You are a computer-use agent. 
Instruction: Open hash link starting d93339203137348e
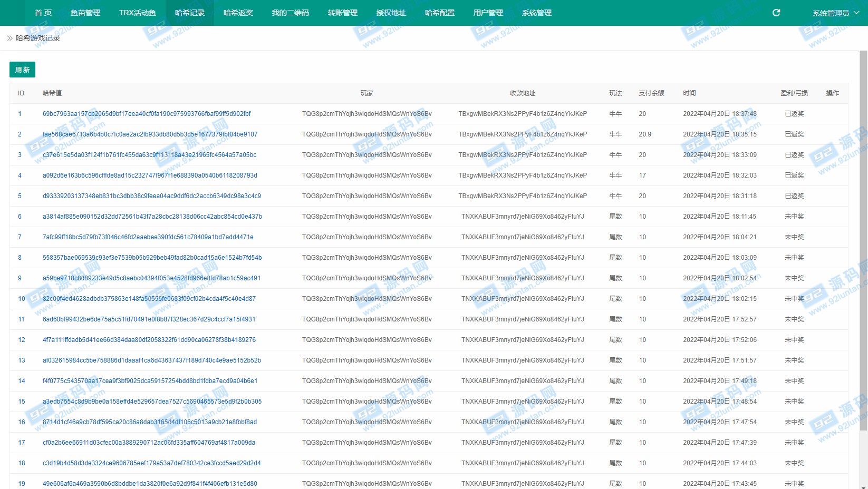point(152,196)
